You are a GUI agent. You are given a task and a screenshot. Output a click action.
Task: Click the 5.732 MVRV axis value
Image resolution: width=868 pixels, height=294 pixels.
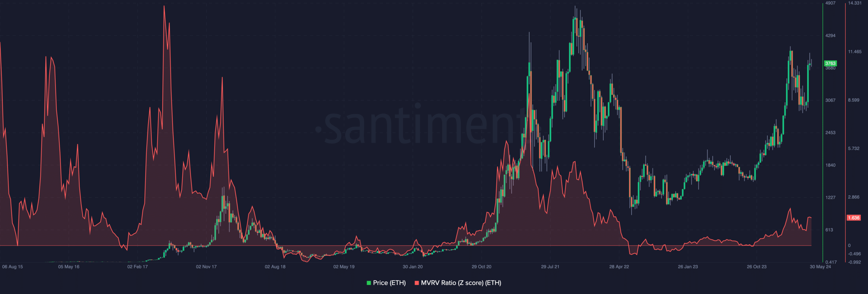click(854, 149)
